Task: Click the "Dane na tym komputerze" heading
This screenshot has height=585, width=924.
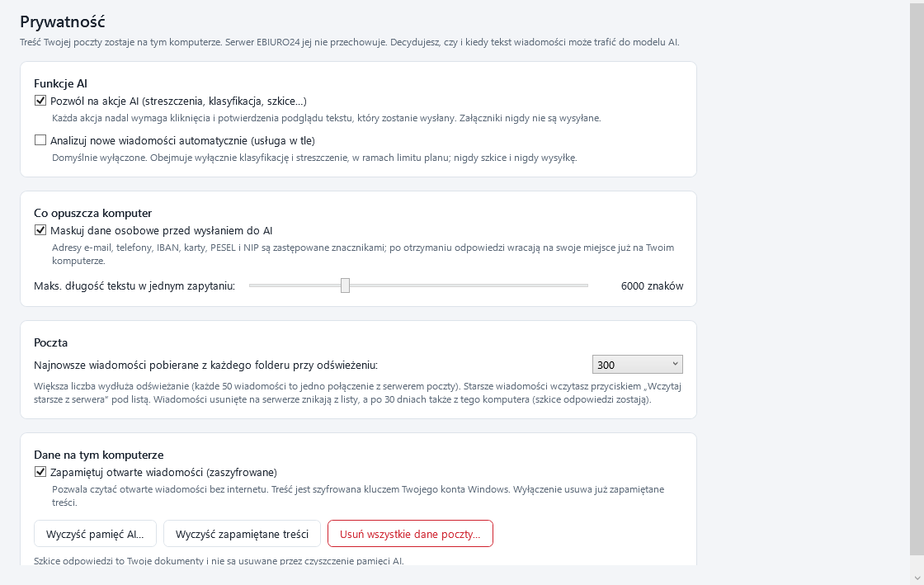Action: click(x=99, y=455)
